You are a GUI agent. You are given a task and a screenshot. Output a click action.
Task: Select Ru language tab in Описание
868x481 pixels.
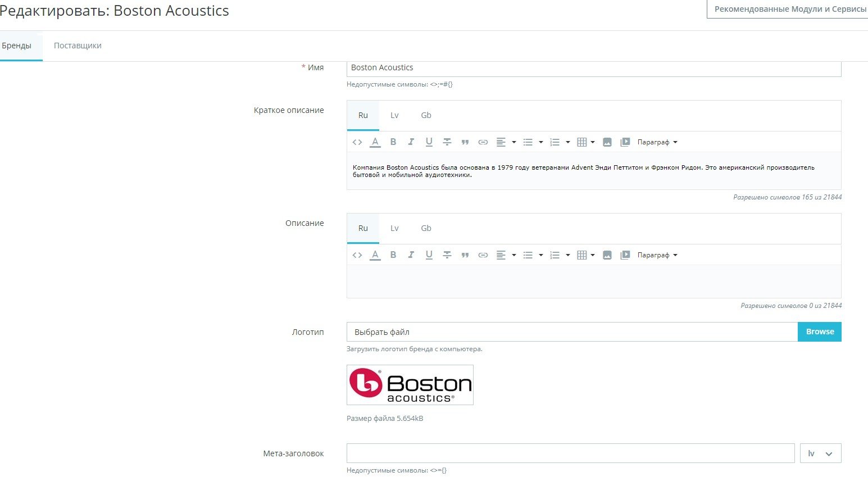point(363,228)
